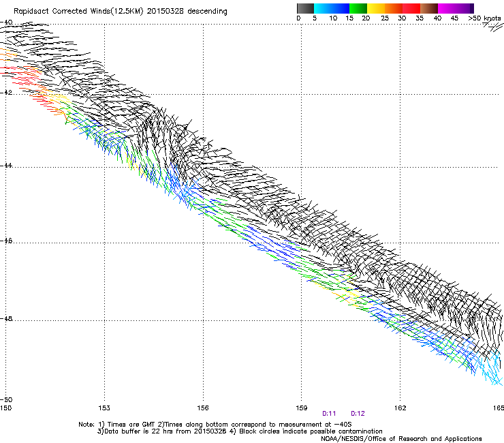The height and width of the screenshot is (443, 504).
Task: Click the 'Data buffer is 22 hrs' note line
Action: 240,431
